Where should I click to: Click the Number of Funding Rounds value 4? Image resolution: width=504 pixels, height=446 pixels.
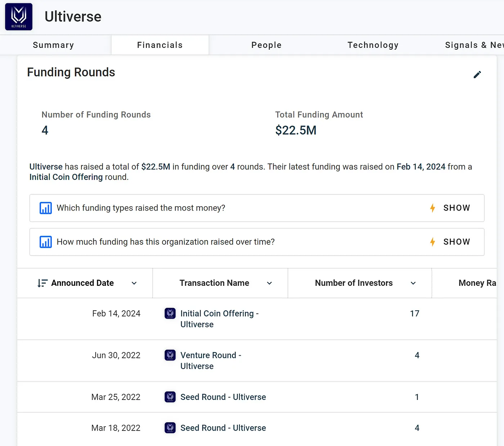[45, 130]
